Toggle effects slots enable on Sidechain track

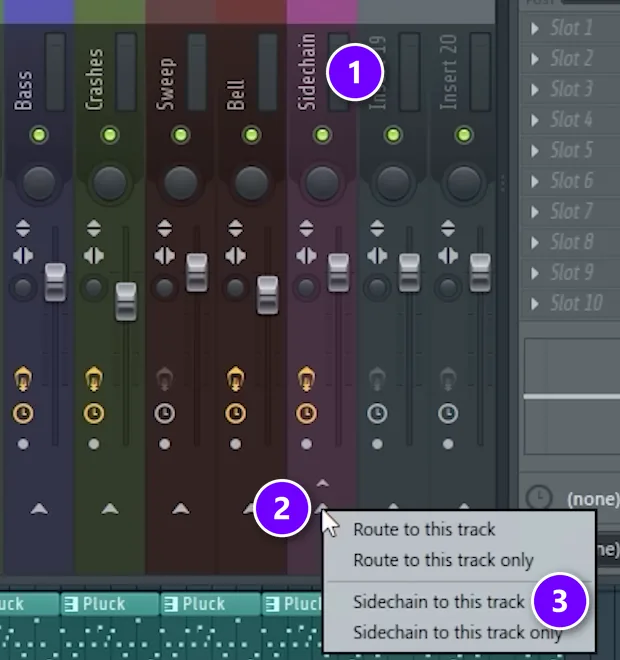coord(306,379)
